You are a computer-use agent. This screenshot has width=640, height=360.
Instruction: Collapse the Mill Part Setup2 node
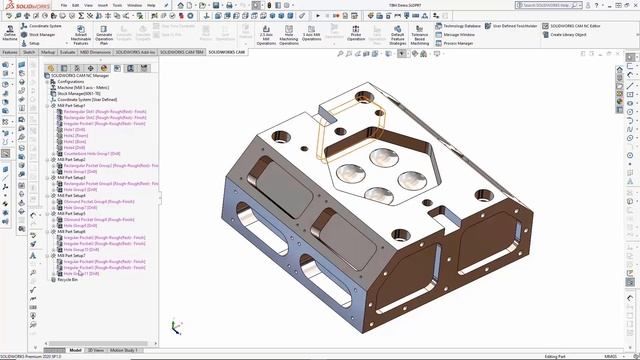pyautogui.click(x=47, y=160)
